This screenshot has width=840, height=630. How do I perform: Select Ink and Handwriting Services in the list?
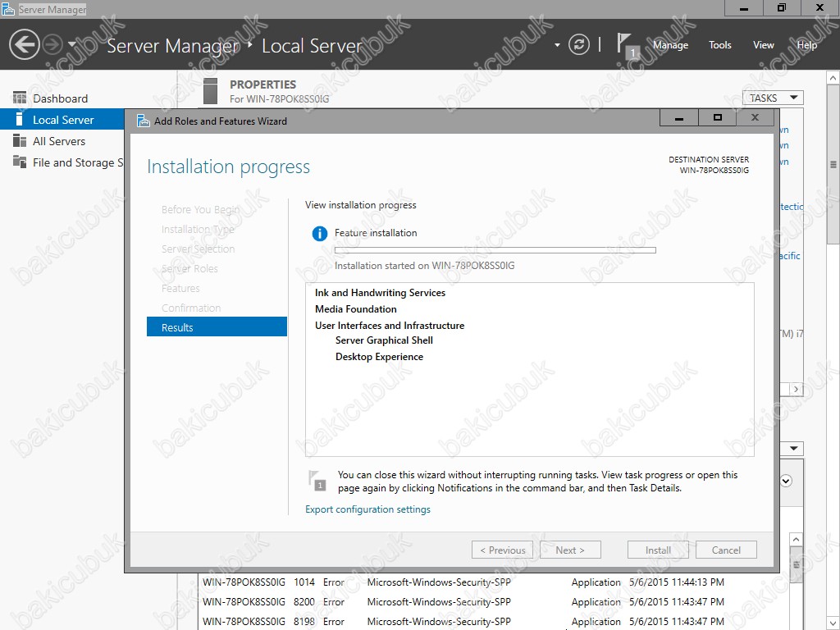point(380,293)
